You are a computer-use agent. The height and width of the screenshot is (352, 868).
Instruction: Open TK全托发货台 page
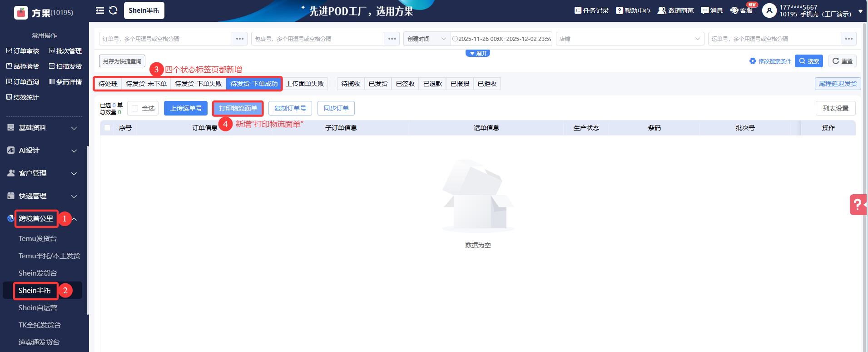[40, 325]
